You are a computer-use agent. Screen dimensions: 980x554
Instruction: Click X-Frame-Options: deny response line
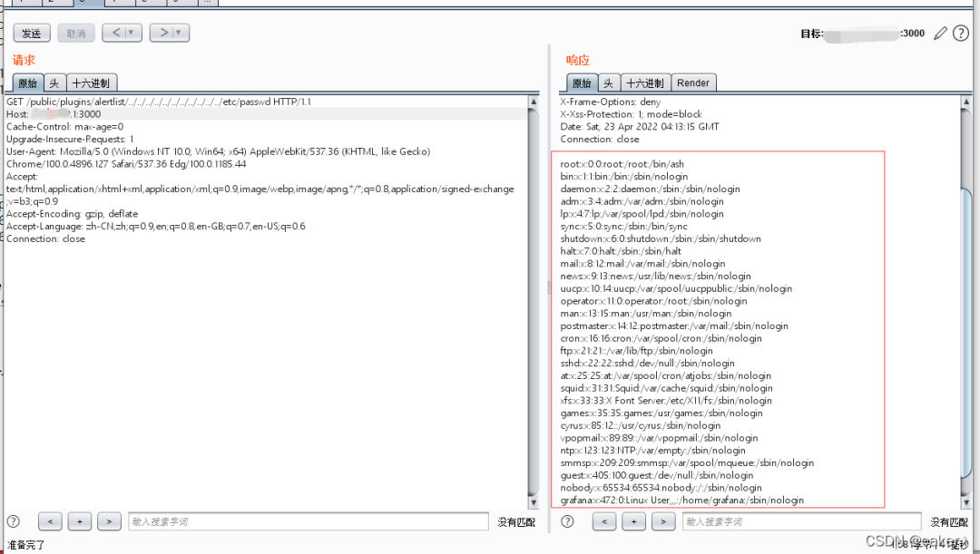click(x=611, y=102)
